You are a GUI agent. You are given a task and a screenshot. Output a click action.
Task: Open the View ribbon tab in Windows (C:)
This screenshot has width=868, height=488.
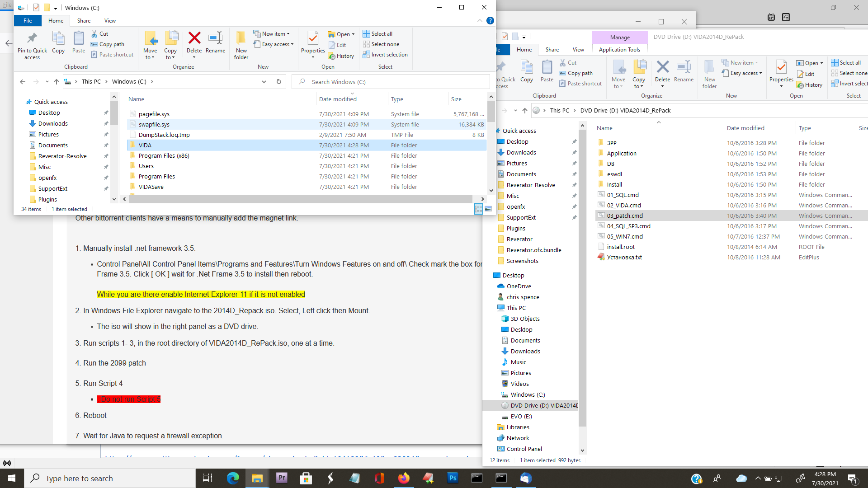[110, 21]
